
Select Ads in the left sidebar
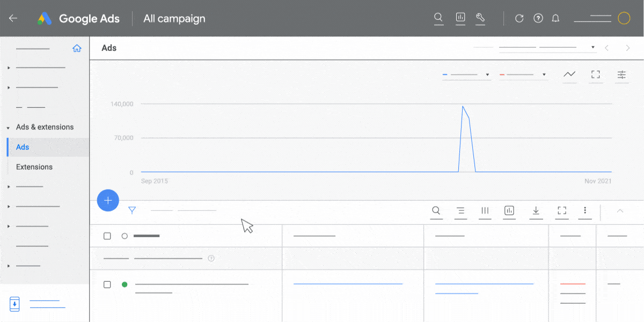pyautogui.click(x=23, y=147)
